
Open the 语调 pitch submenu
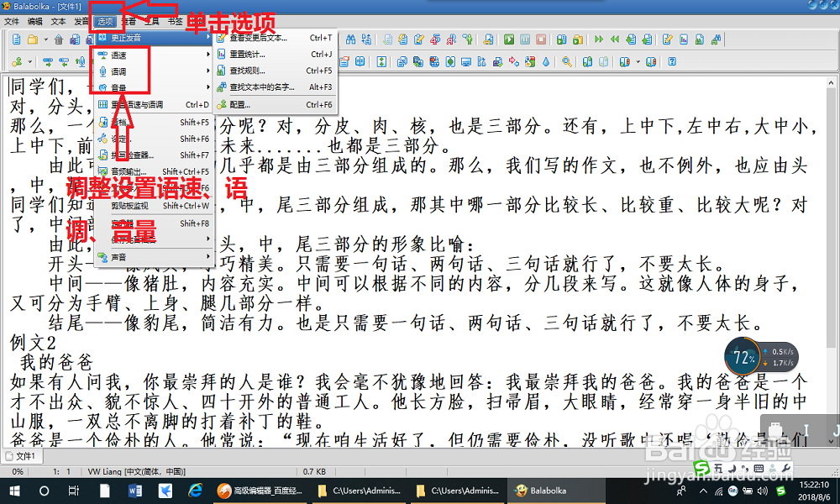click(155, 71)
